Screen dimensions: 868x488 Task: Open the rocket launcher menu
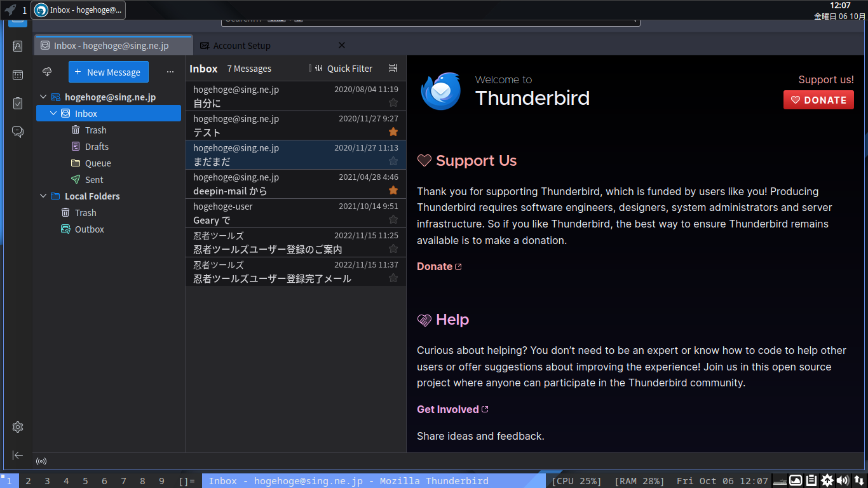[10, 10]
